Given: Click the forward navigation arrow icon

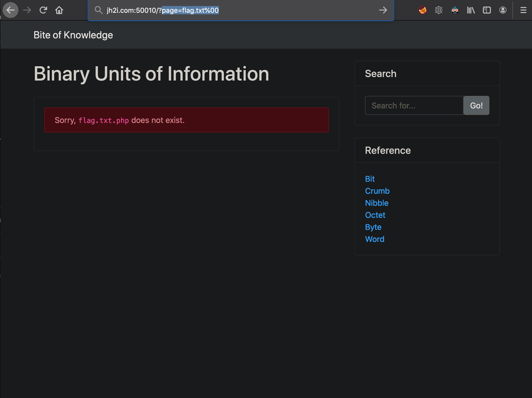Looking at the screenshot, I should pyautogui.click(x=28, y=11).
